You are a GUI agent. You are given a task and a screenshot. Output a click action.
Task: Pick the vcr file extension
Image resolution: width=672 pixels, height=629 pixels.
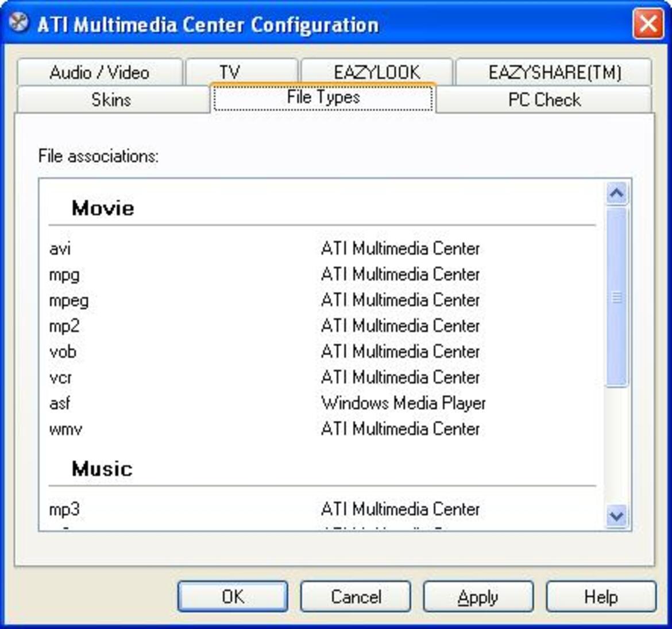pyautogui.click(x=60, y=378)
